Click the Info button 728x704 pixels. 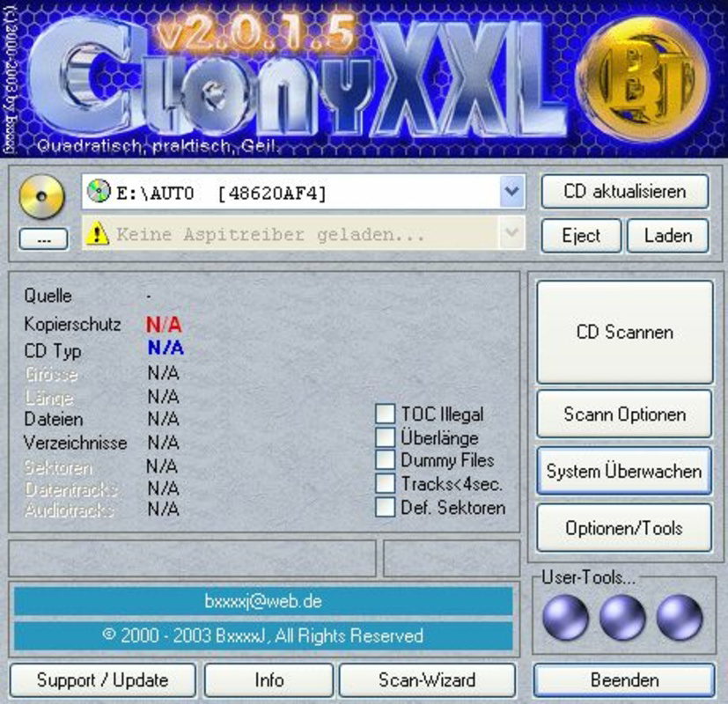(x=269, y=680)
